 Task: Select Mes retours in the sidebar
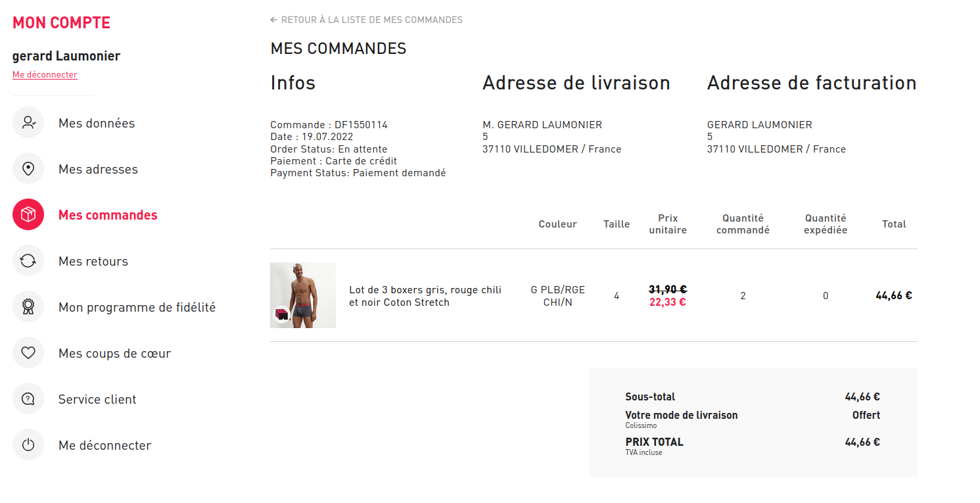point(93,261)
